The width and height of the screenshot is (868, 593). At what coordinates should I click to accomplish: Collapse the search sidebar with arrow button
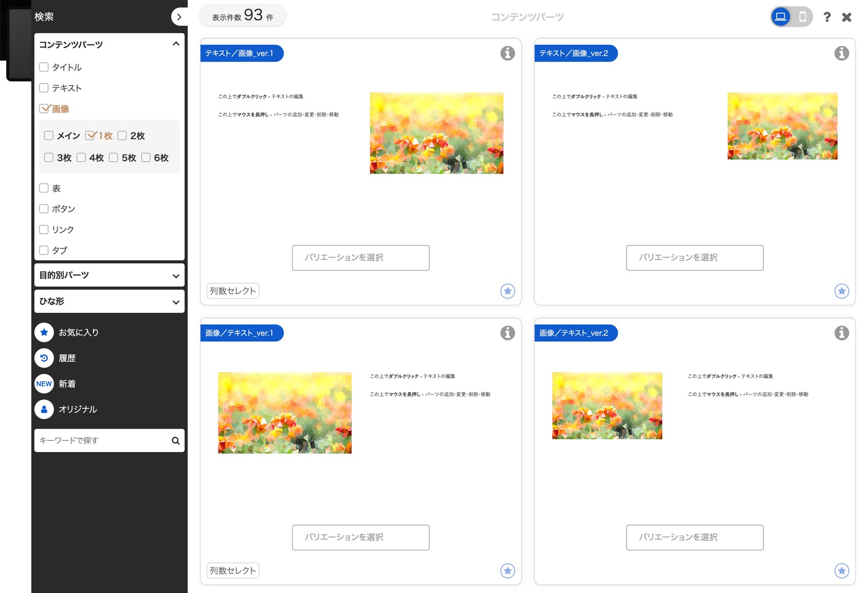[x=179, y=17]
